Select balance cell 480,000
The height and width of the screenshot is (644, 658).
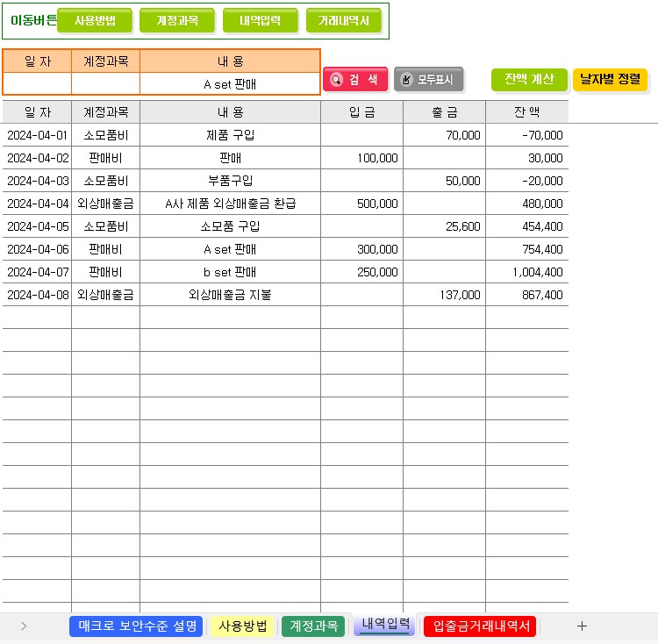527,204
